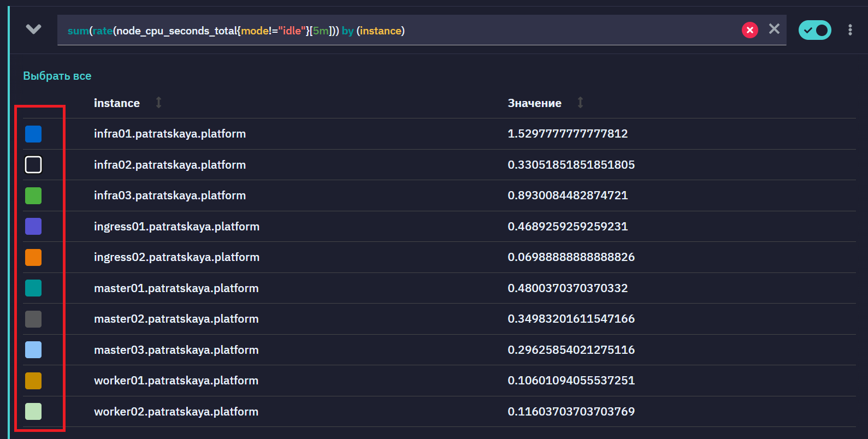Remove the query with the gray X icon
Image resolution: width=868 pixels, height=439 pixels.
(x=774, y=29)
